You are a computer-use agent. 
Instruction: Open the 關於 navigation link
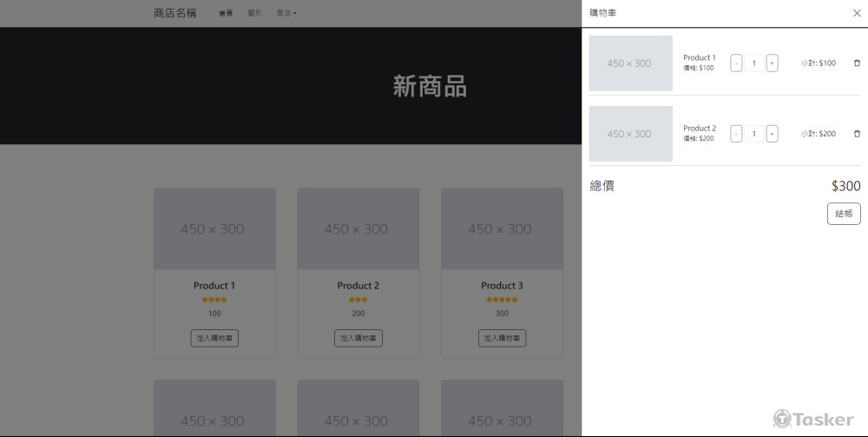click(254, 13)
